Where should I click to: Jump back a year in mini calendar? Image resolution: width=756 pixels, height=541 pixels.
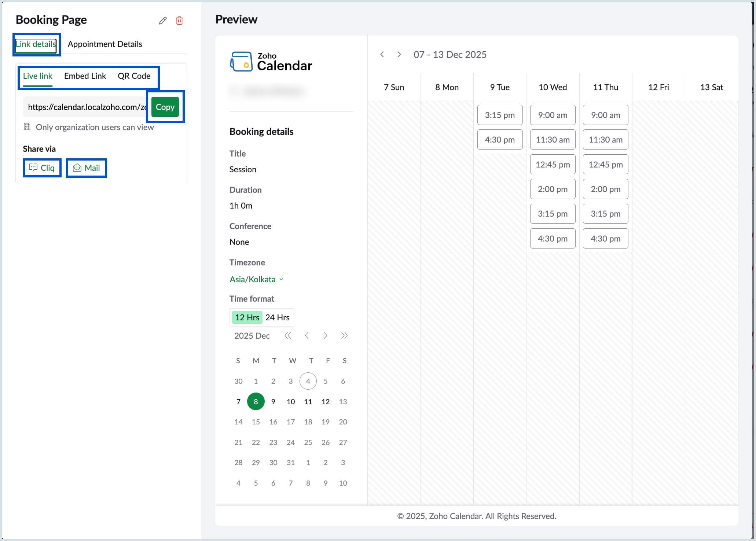tap(288, 335)
